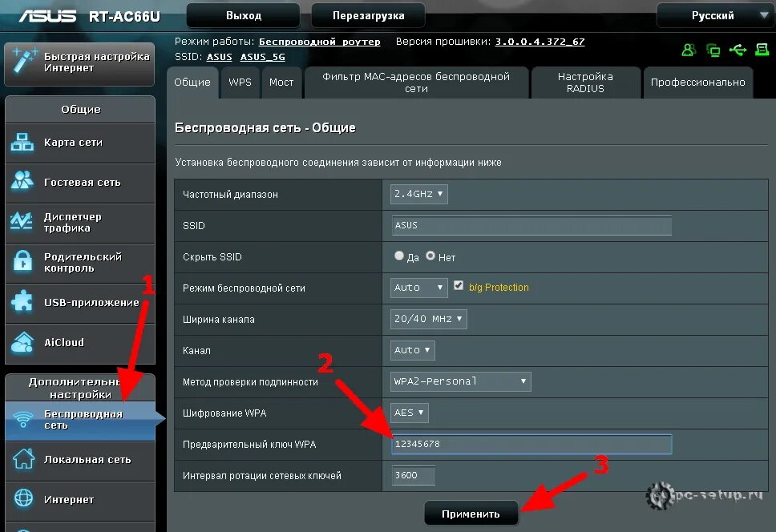Open the 20/40 MHz channel width dropdown
The image size is (776, 532).
(x=428, y=319)
